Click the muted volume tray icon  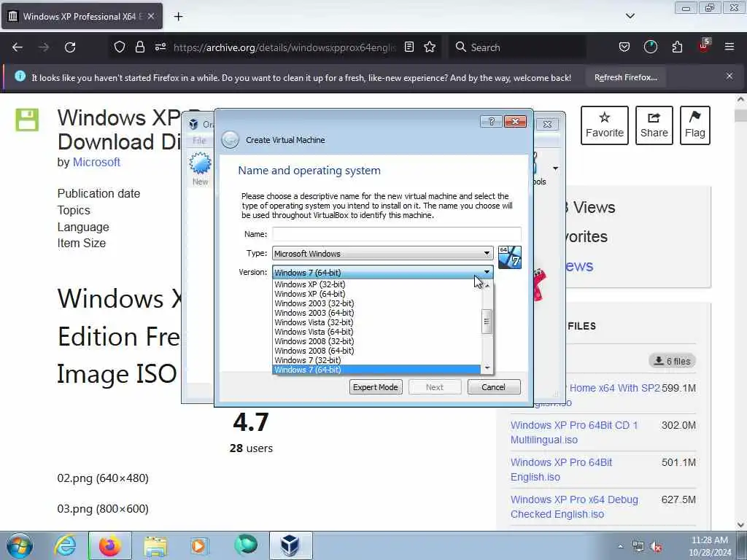(x=656, y=547)
